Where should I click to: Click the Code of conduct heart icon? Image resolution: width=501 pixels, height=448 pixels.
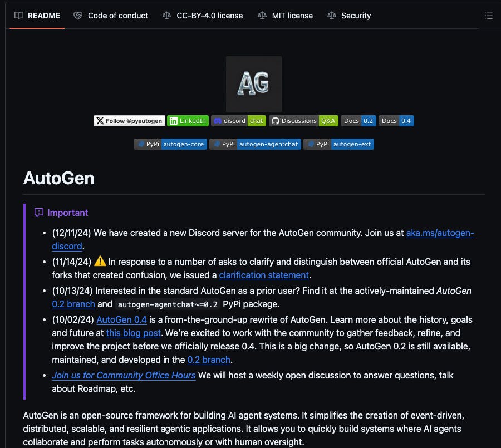(x=78, y=16)
